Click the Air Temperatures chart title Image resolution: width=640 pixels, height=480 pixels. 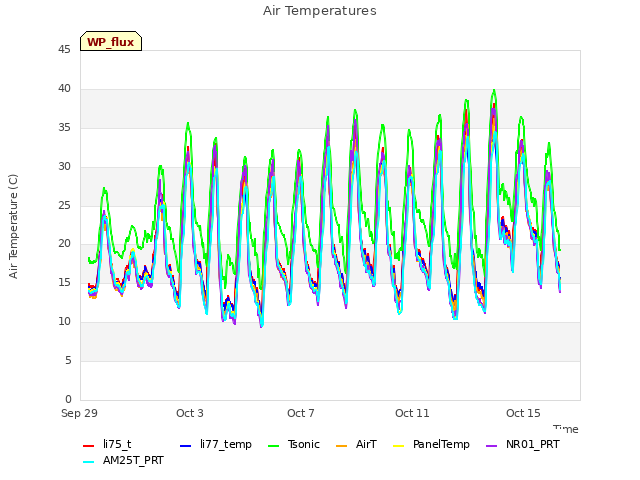(x=320, y=11)
